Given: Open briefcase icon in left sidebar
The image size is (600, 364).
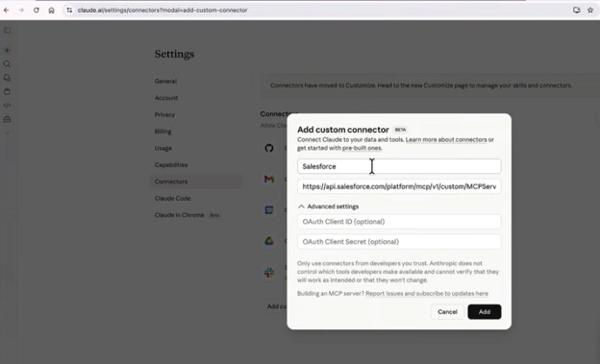Looking at the screenshot, I should [x=7, y=119].
